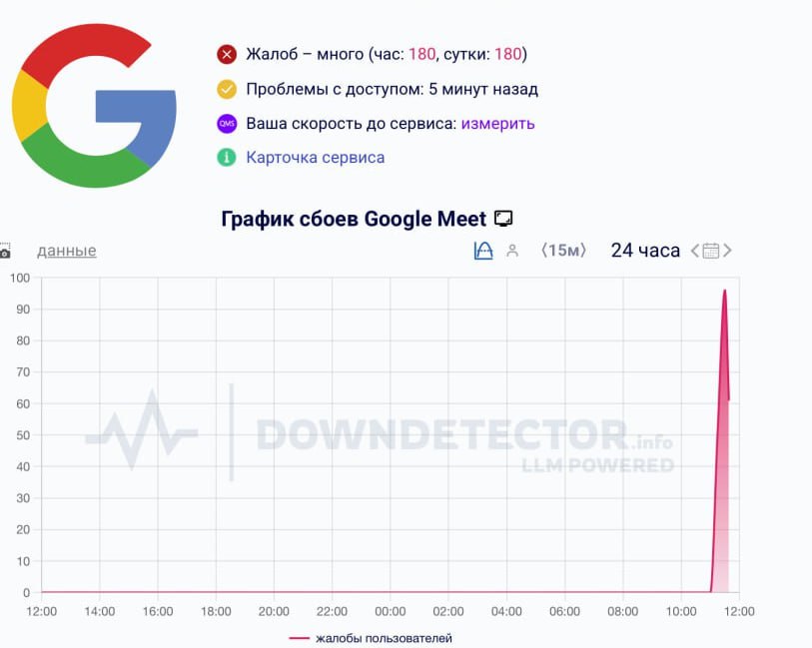Click the monitor icon beside chart title
This screenshot has height=648, width=812.
pyautogui.click(x=503, y=219)
